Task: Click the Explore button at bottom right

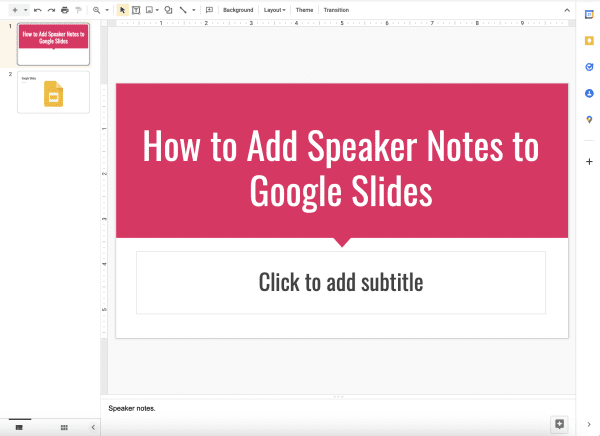Action: [x=559, y=424]
